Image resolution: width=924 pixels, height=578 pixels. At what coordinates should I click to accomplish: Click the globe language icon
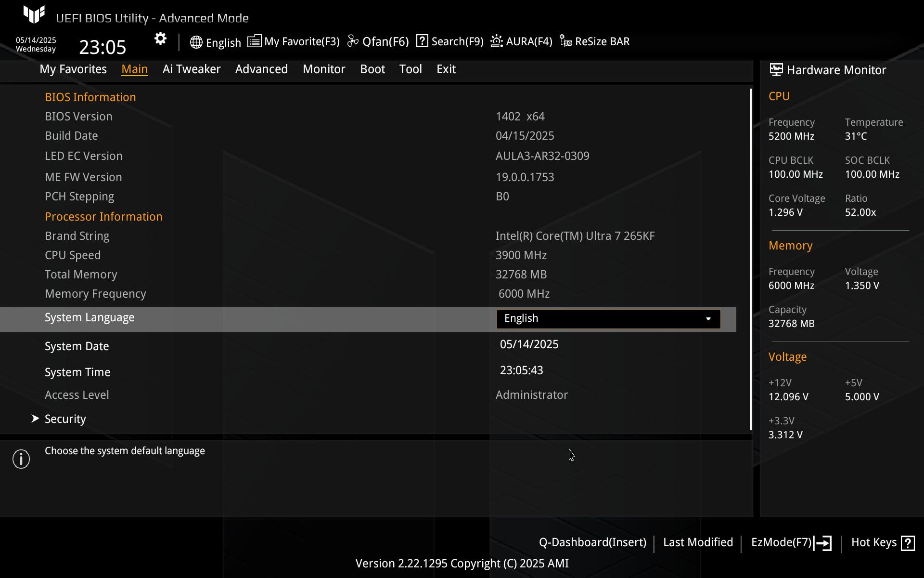196,42
